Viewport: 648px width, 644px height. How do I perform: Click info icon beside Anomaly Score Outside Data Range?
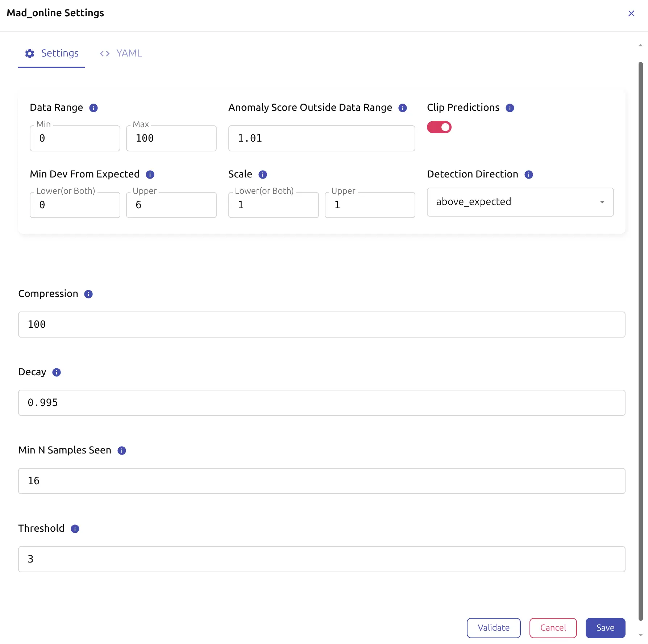coord(402,108)
